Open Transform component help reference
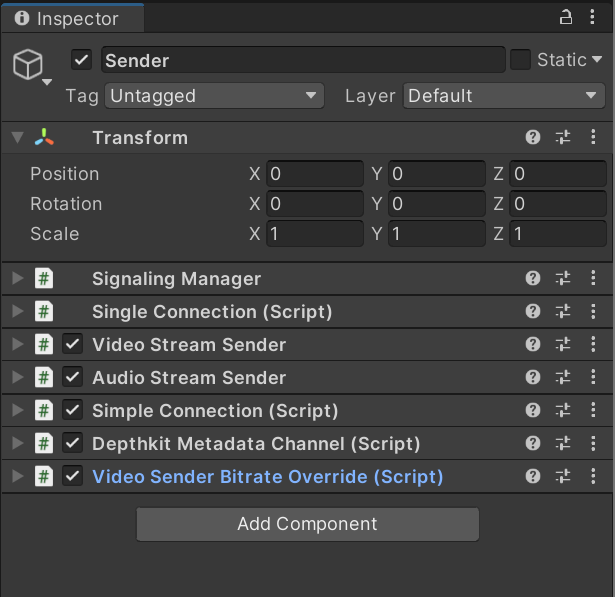Screen dimensions: 615x597 pos(533,138)
